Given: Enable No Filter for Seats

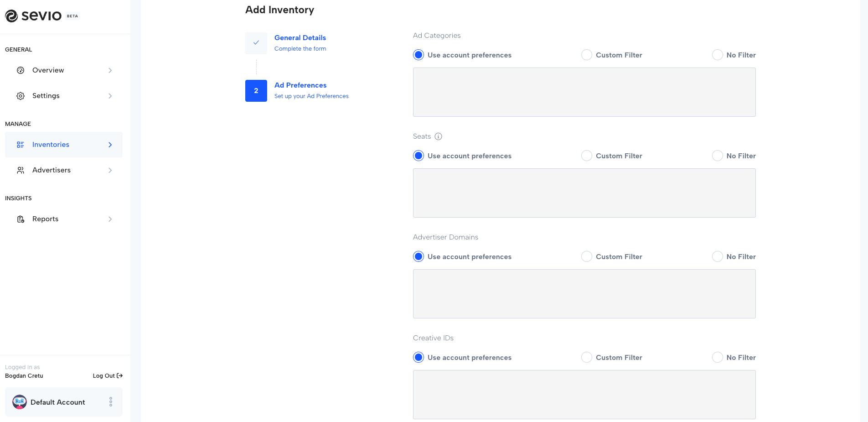Looking at the screenshot, I should click(717, 155).
